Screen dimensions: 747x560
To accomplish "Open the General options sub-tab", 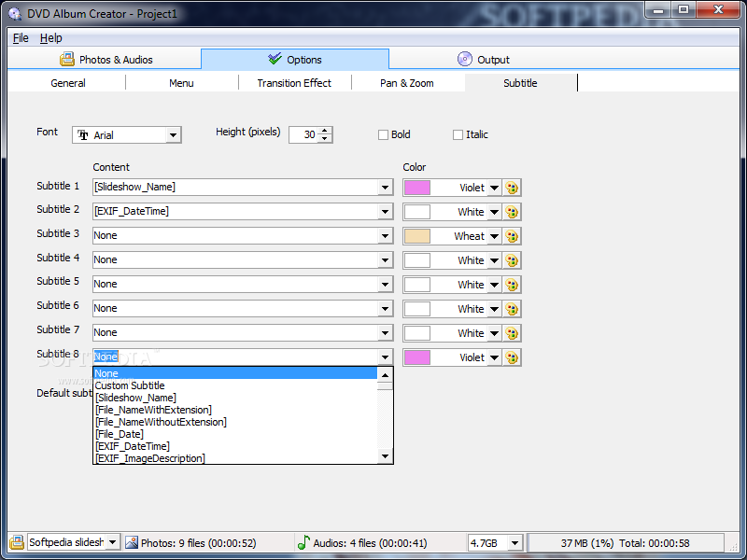I will [67, 83].
